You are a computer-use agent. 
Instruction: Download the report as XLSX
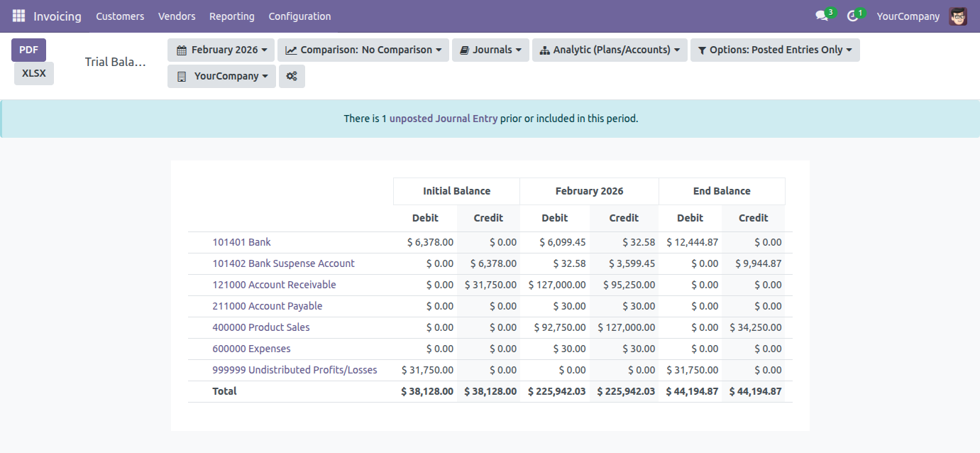tap(33, 73)
